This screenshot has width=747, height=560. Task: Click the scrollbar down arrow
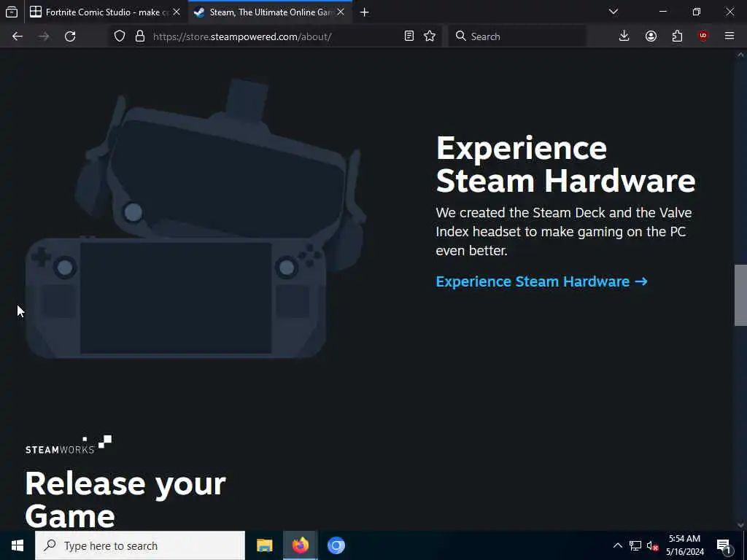click(x=740, y=525)
